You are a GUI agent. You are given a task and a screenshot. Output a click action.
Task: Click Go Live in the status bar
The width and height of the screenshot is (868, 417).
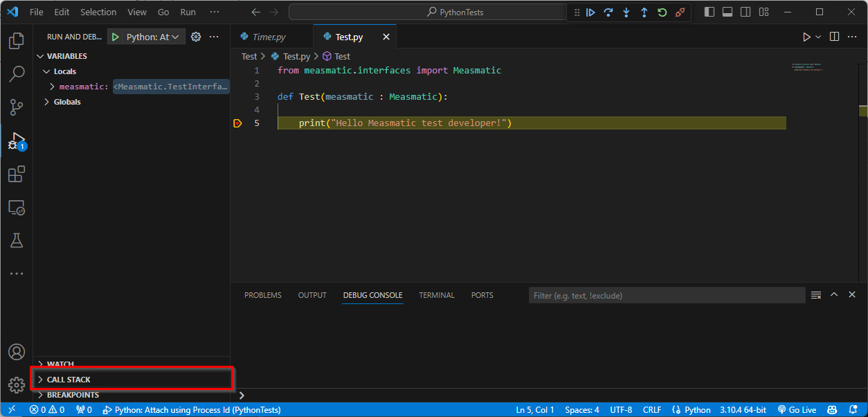pyautogui.click(x=797, y=410)
